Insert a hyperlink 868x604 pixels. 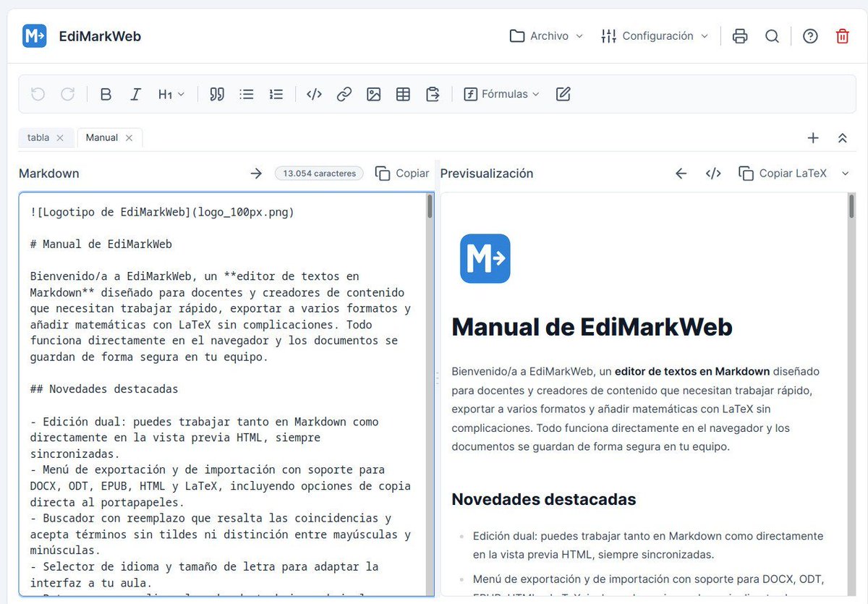[344, 94]
